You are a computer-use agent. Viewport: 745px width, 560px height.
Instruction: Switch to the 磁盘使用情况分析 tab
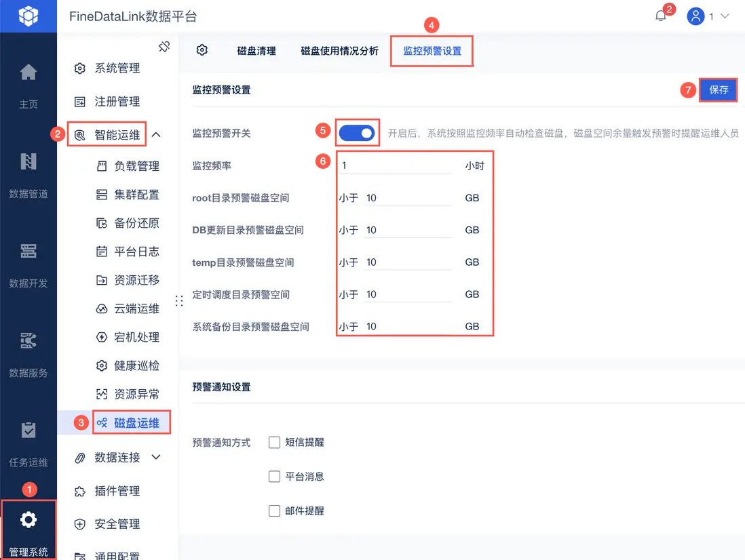[x=339, y=51]
